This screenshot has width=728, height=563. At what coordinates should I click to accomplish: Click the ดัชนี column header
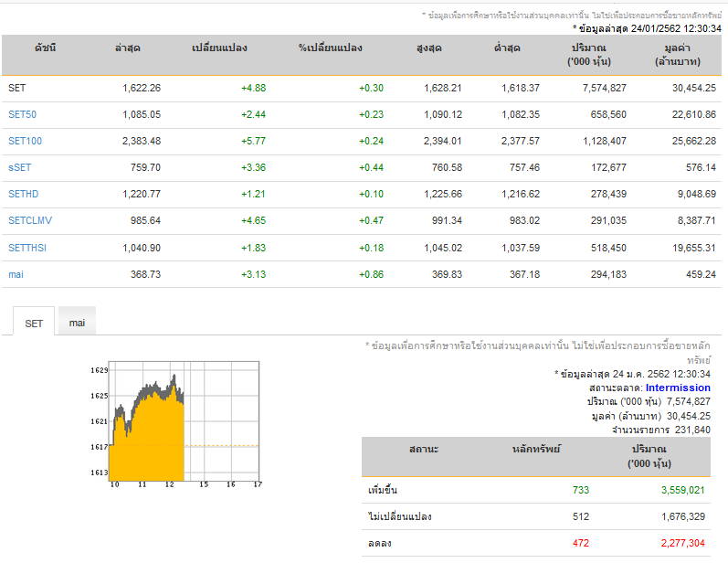(45, 48)
